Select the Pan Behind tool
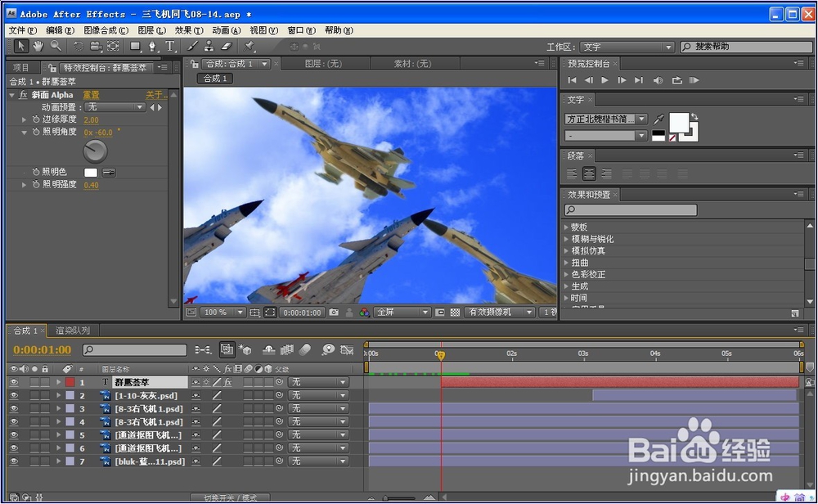Image resolution: width=818 pixels, height=504 pixels. (113, 47)
